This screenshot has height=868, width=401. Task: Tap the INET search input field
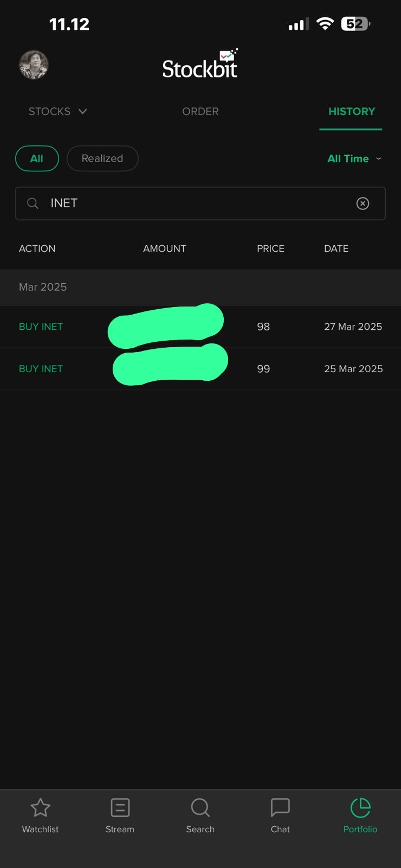[x=195, y=203]
